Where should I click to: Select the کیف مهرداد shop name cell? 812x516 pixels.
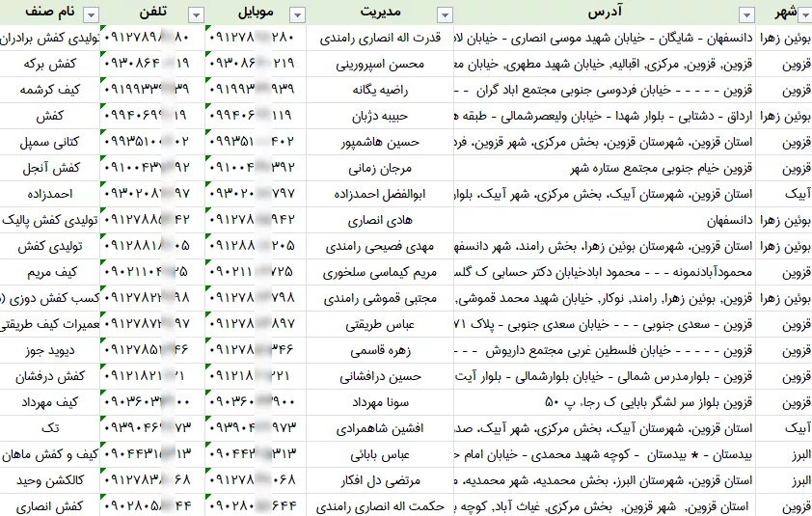click(x=50, y=402)
